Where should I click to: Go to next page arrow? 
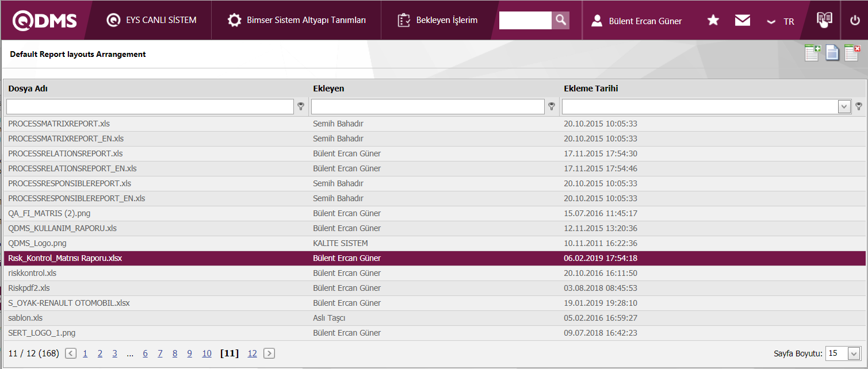(x=269, y=353)
